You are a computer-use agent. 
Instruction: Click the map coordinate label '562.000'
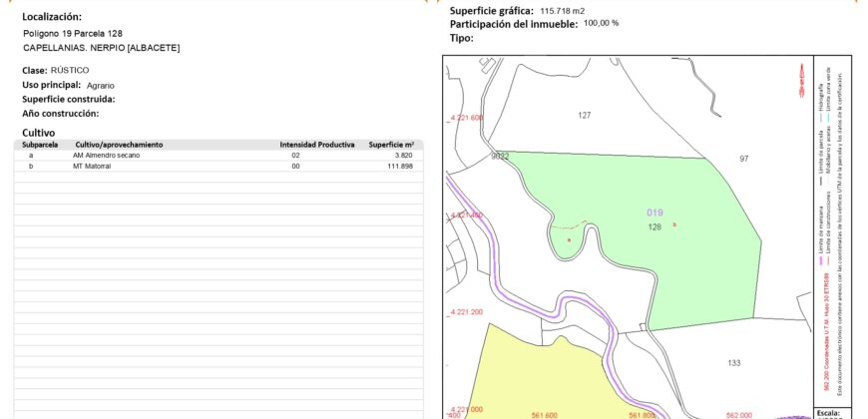click(x=738, y=415)
